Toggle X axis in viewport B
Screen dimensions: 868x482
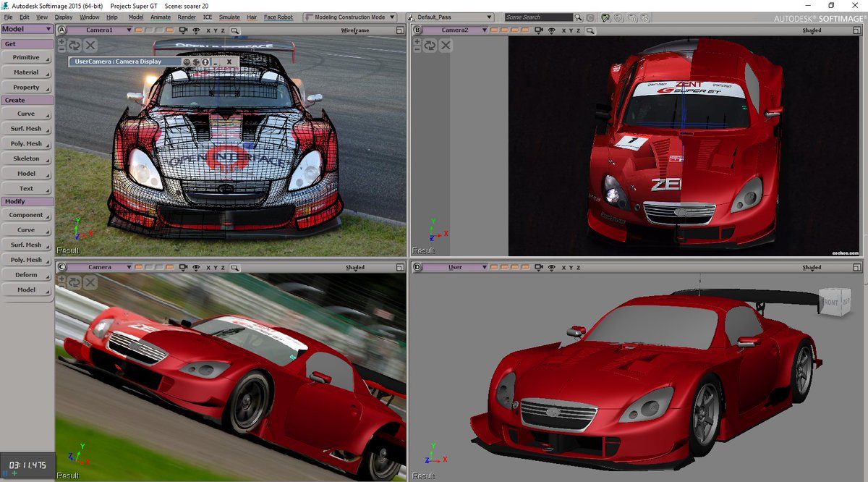pos(563,30)
